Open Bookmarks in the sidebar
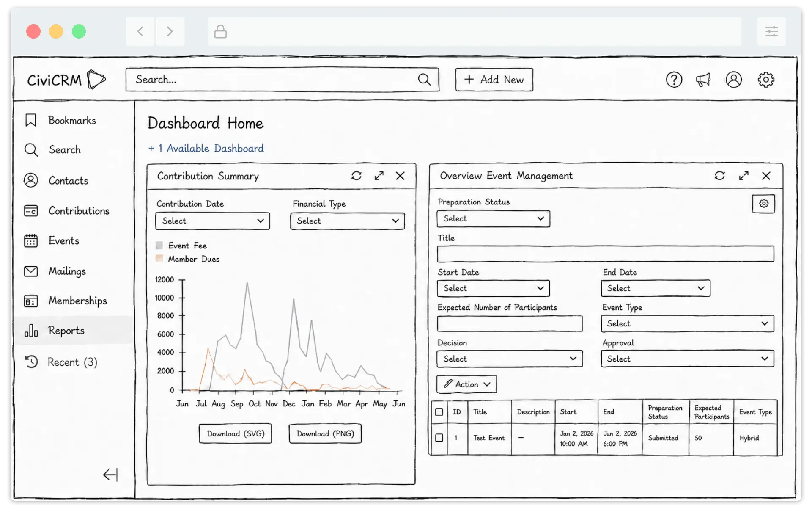812x508 pixels. tap(72, 120)
